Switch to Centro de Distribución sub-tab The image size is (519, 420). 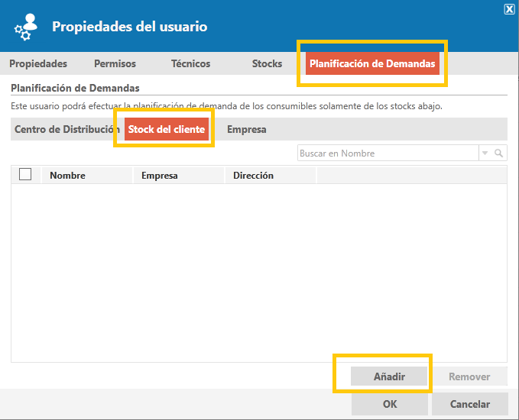[x=65, y=129]
